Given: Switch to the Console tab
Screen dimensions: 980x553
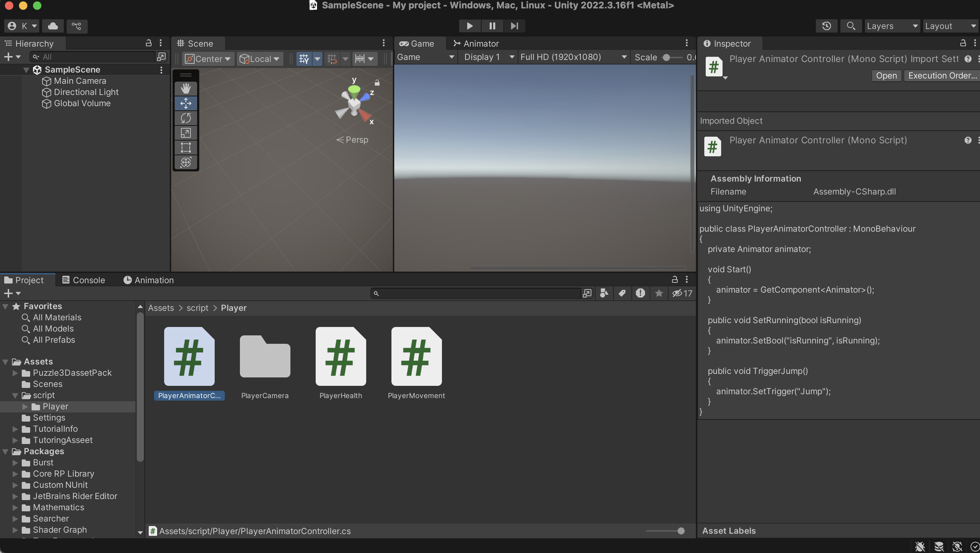Looking at the screenshot, I should (84, 280).
